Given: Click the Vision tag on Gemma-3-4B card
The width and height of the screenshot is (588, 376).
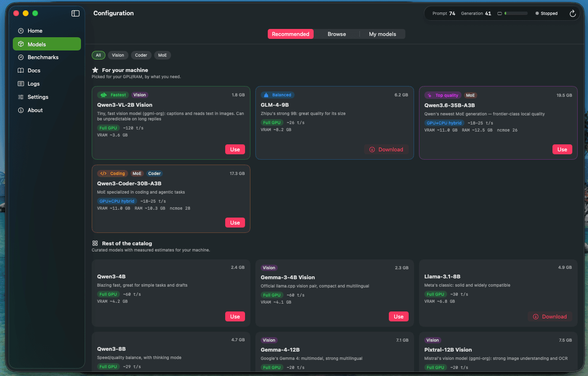Looking at the screenshot, I should point(269,268).
